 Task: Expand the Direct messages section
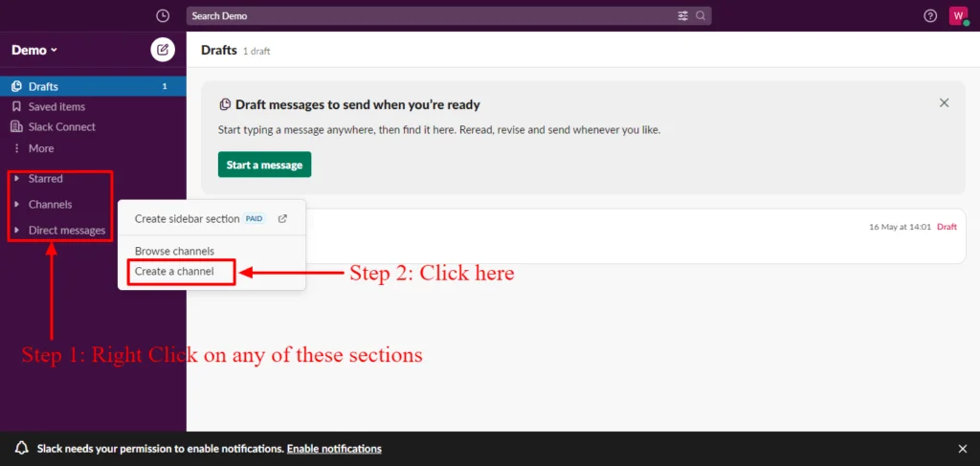pos(66,230)
